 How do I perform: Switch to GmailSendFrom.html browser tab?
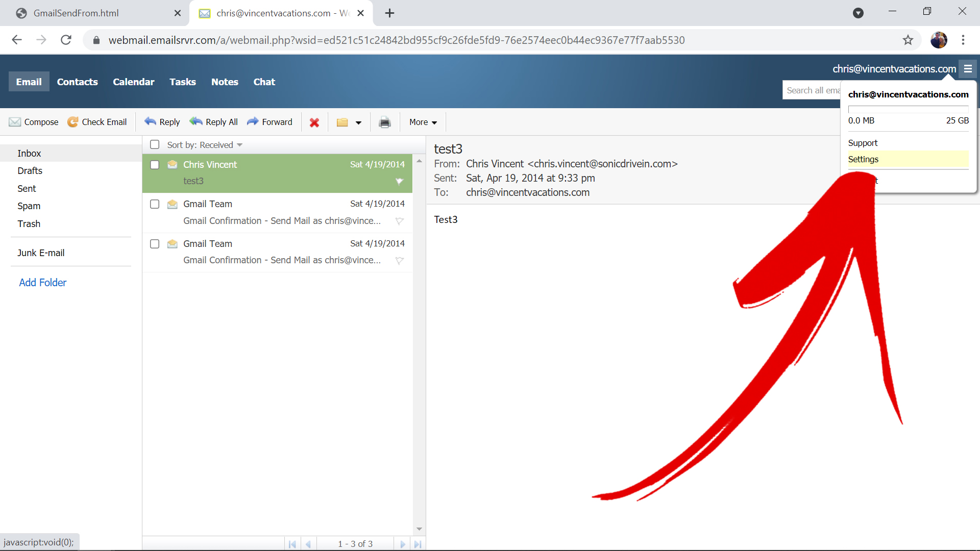[x=76, y=13]
